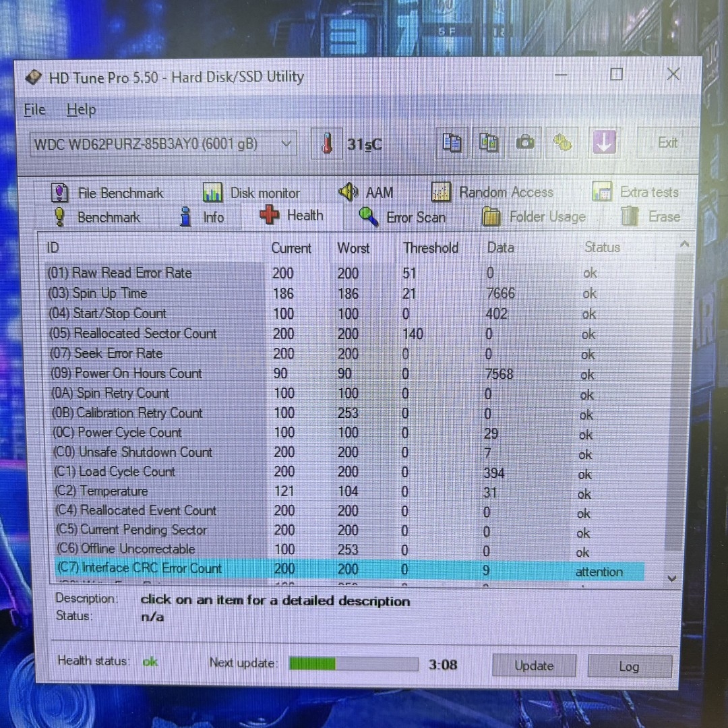Click the 7666 data value for Spin Up Time
Viewport: 728px width, 728px height.
[x=500, y=293]
